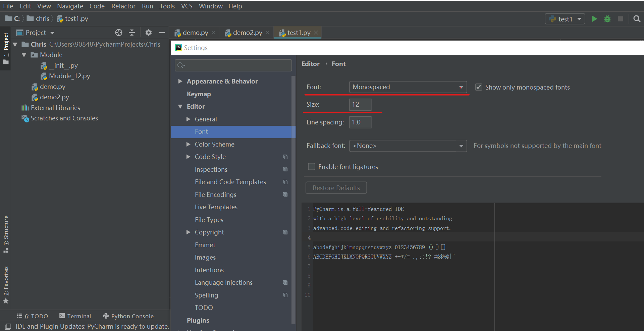Collapse the Chris project root folder
644x331 pixels.
coord(15,44)
